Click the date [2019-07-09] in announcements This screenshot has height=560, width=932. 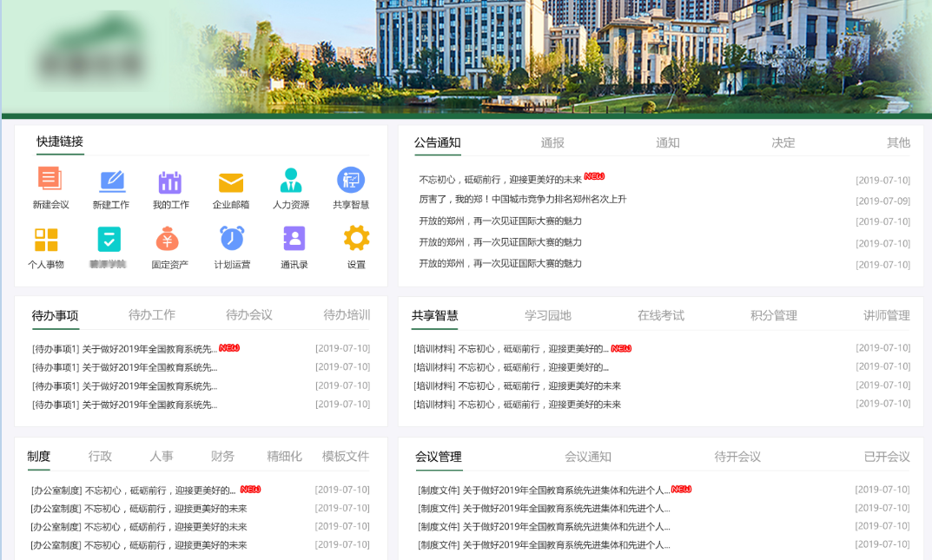point(882,201)
